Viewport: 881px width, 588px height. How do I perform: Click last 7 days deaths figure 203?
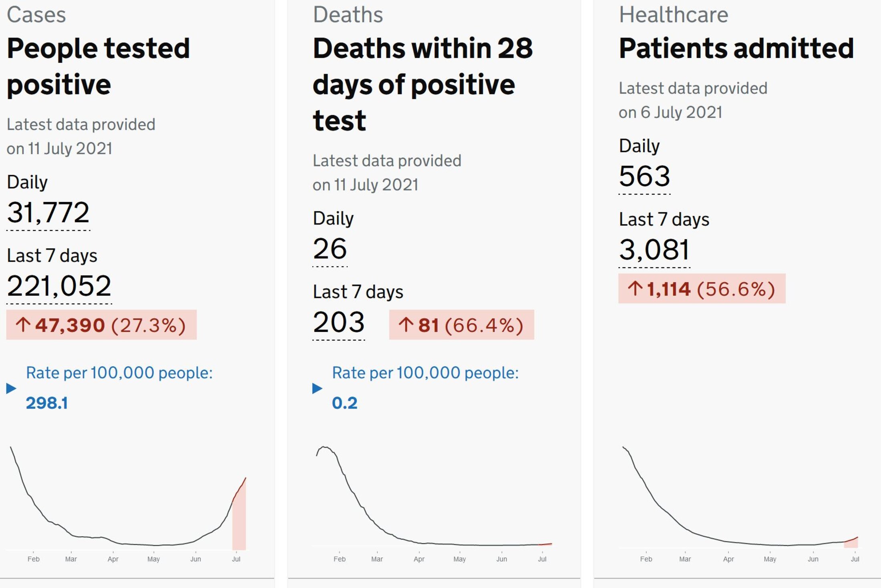339,322
